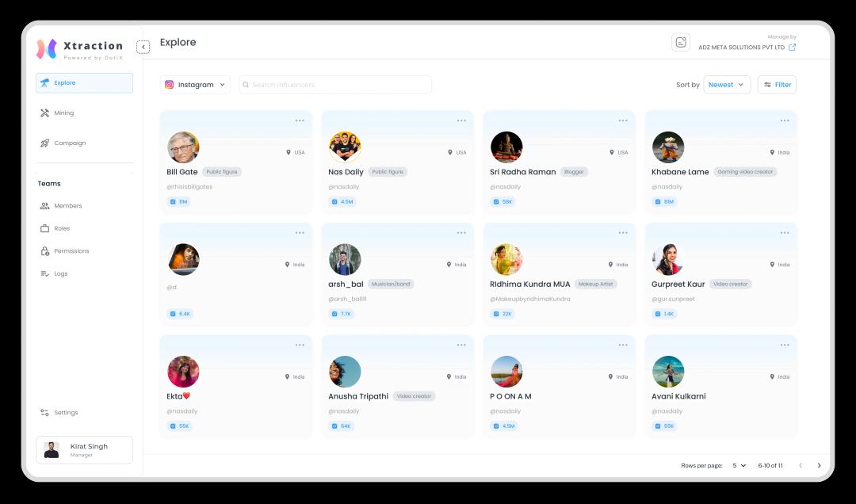Click the telescope icon for Explore
This screenshot has height=504, width=856.
44,83
